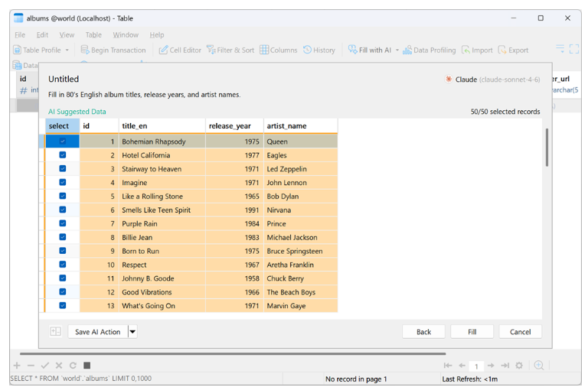Viewport: 588px width, 387px height.
Task: Go to previous page arrow
Action: pos(462,366)
